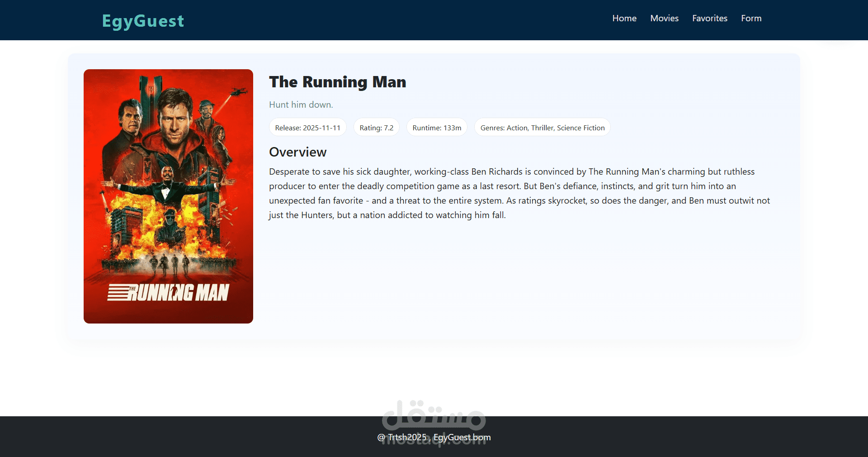Image resolution: width=868 pixels, height=457 pixels.
Task: Open the Movies page from navbar
Action: pyautogui.click(x=664, y=19)
